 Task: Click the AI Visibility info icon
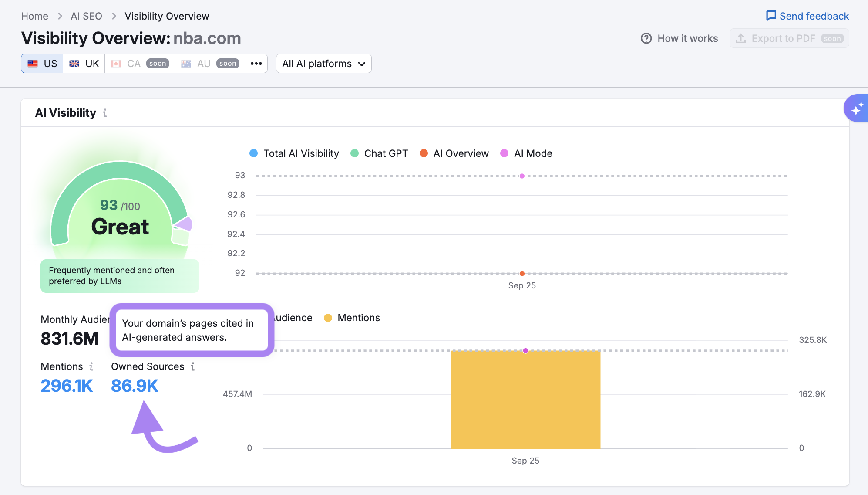pyautogui.click(x=105, y=113)
